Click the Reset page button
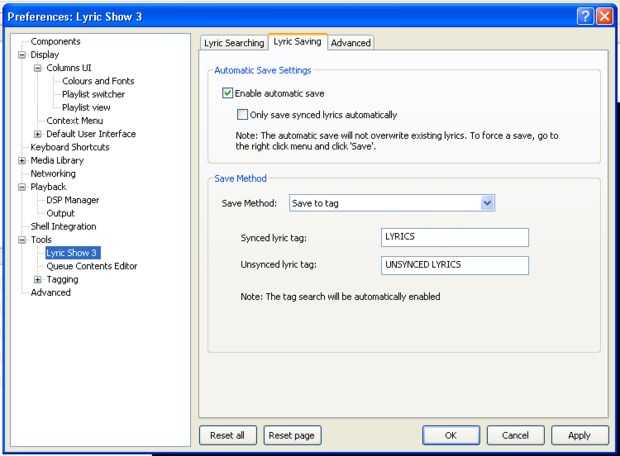 [292, 435]
